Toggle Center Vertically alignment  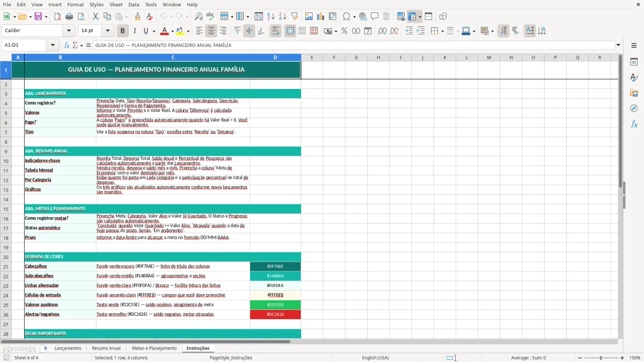249,31
